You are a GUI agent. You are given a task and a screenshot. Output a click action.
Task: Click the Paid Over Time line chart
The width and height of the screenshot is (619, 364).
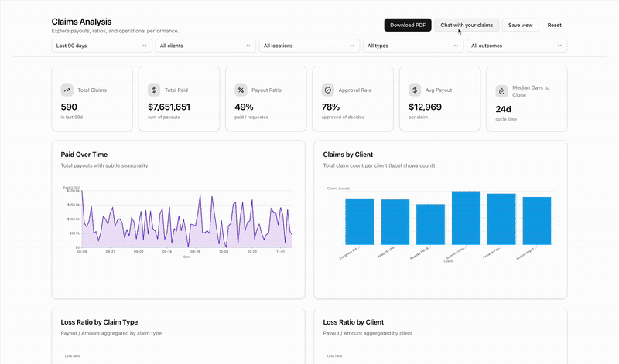186,220
